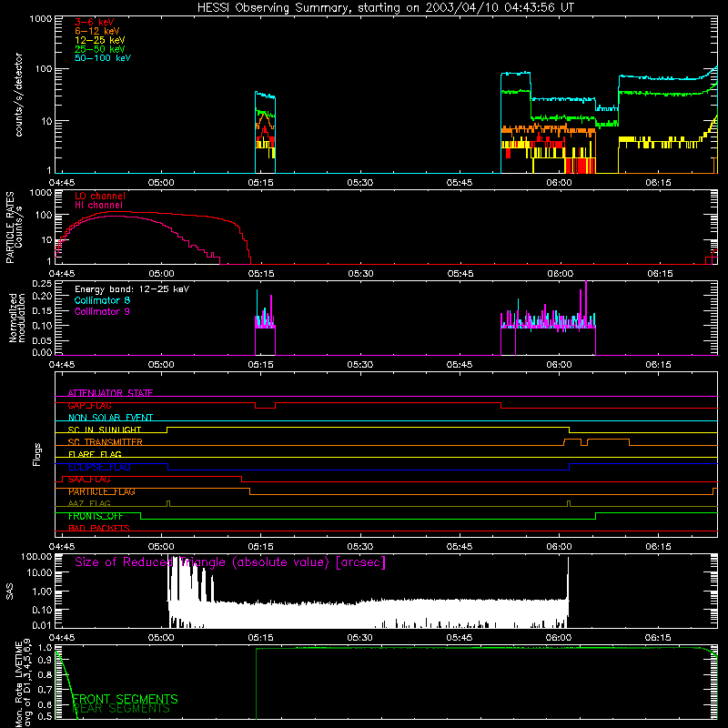This screenshot has height=728, width=728.
Task: Select the cyan 50-100 keV legend label
Action: [103, 58]
